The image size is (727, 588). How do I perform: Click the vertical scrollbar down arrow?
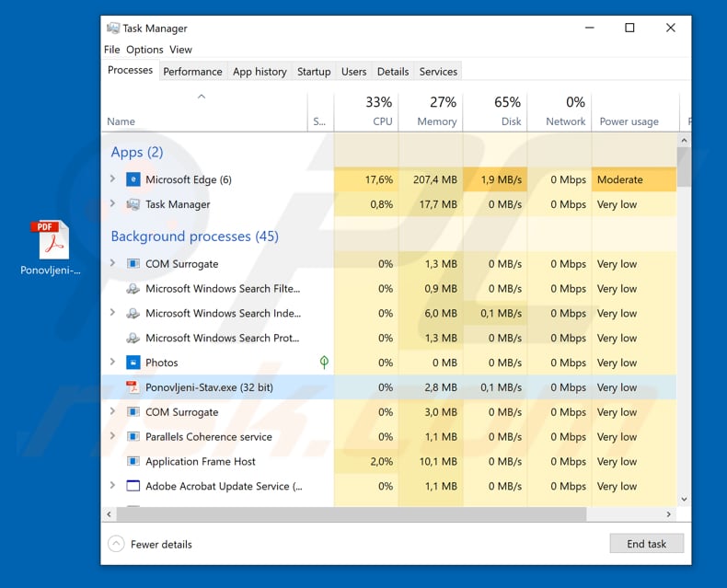(684, 499)
